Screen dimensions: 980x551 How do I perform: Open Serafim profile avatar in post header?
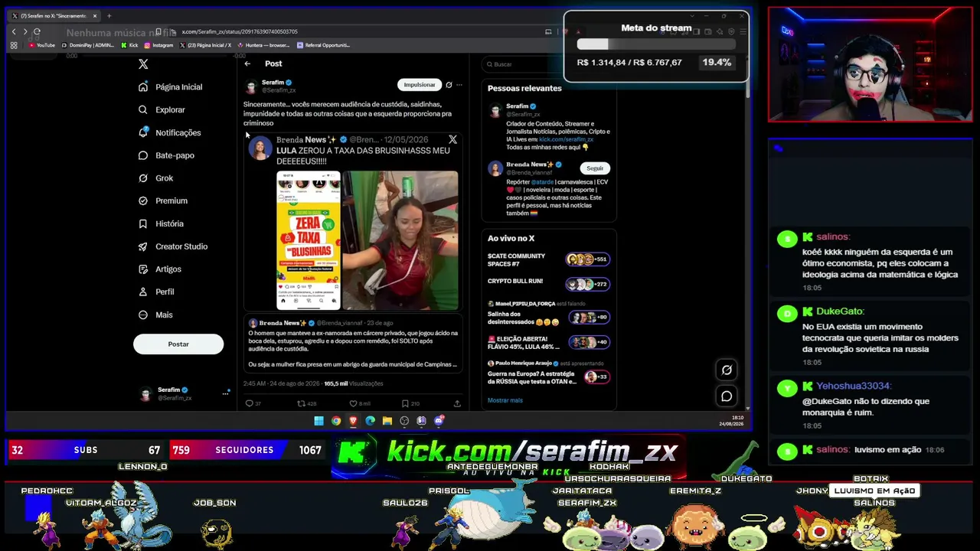[251, 86]
